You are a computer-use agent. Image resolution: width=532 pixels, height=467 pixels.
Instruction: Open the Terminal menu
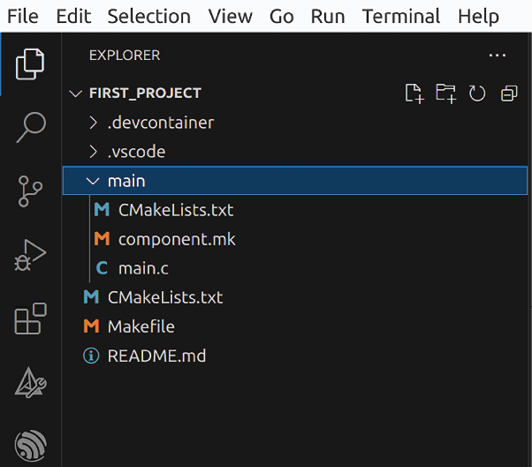pos(401,16)
